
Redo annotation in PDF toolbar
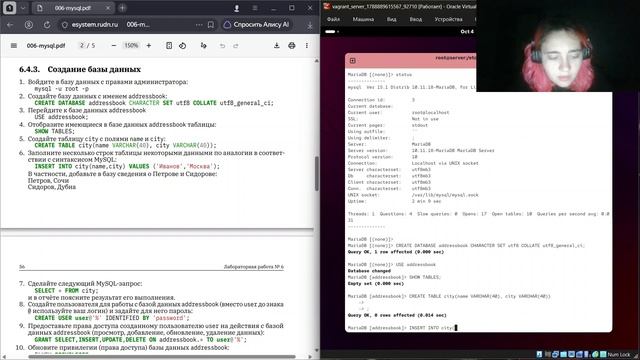tap(236, 46)
